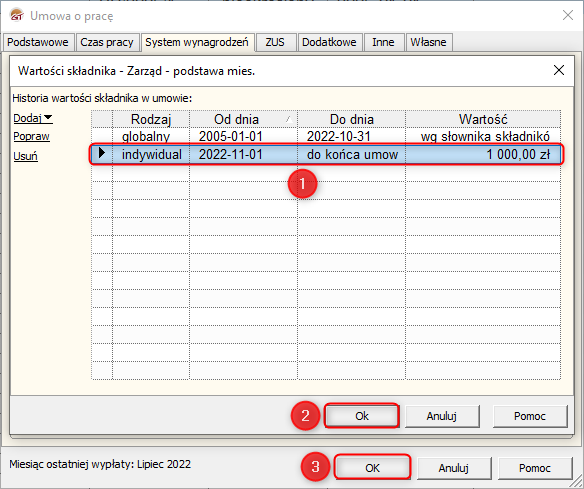Click the sort arrow in Od dnia header

click(288, 119)
